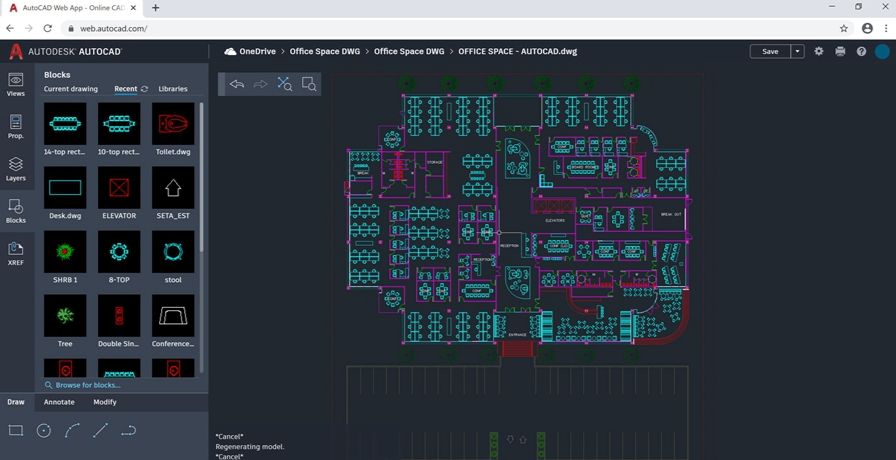
Task: Expand the Save dropdown arrow
Action: [798, 51]
